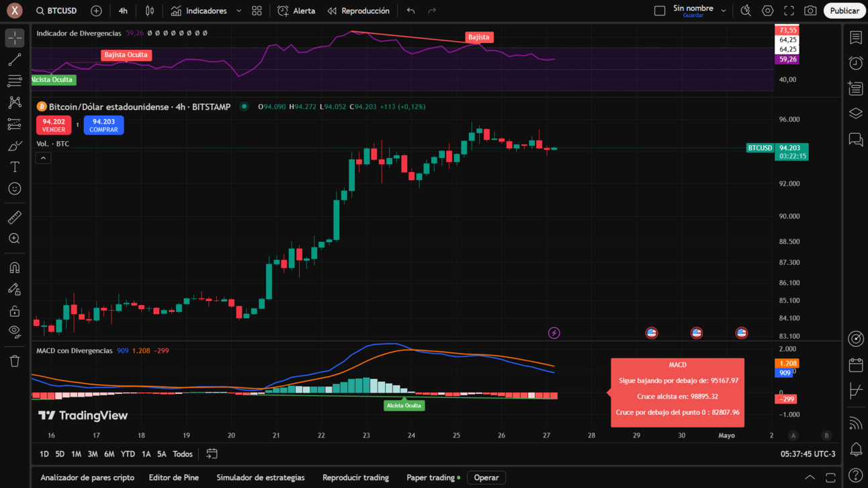
Task: Click the Publicar button
Action: (844, 11)
